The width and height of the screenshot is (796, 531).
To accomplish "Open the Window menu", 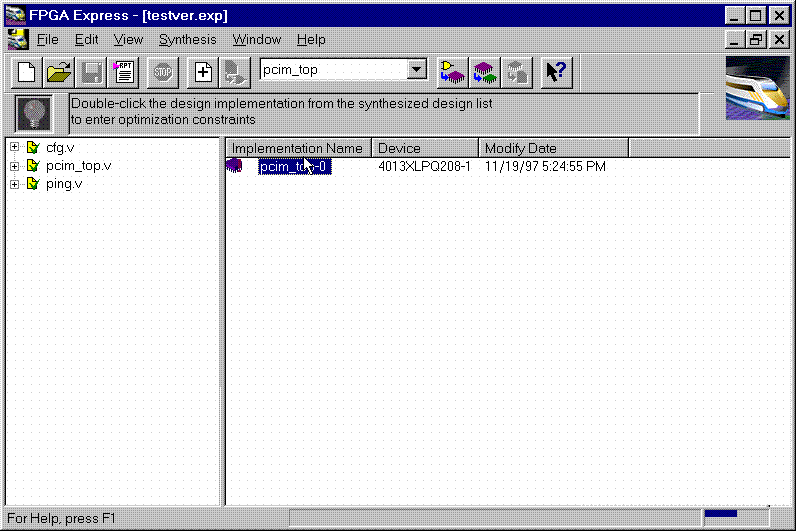I will (256, 40).
